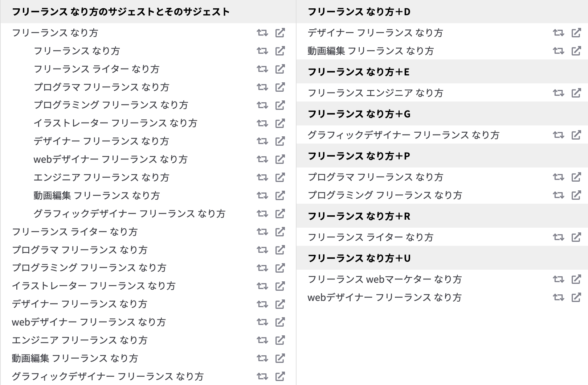Viewport: 588px width, 385px height.
Task: Open external link for last グラフィックデザイナー フリーランス なり方 row
Action: click(280, 376)
